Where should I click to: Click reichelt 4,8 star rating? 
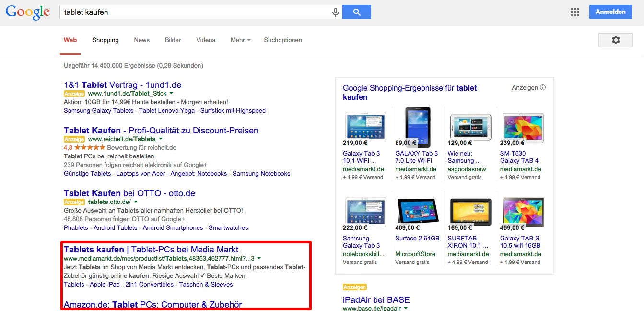pos(84,148)
